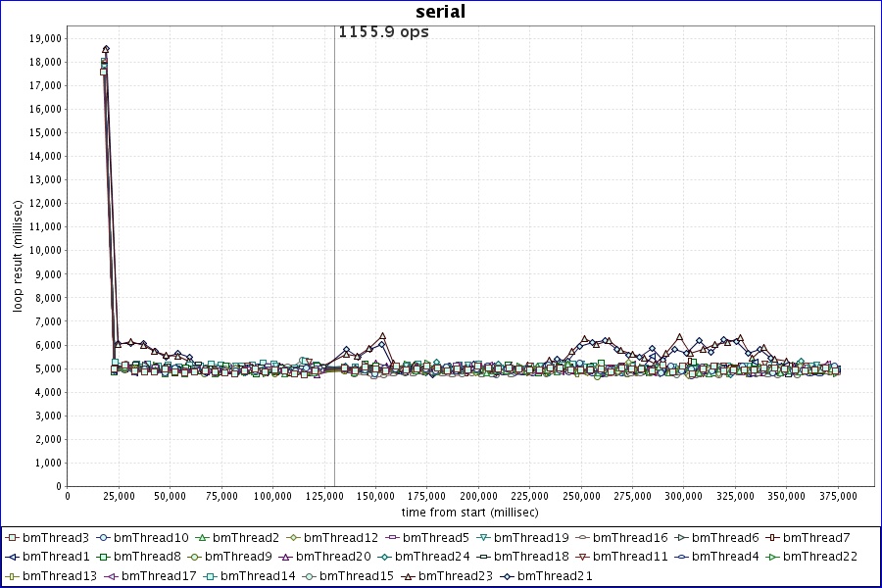The width and height of the screenshot is (882, 588).
Task: Click the "serial" chart title
Action: coord(440,12)
